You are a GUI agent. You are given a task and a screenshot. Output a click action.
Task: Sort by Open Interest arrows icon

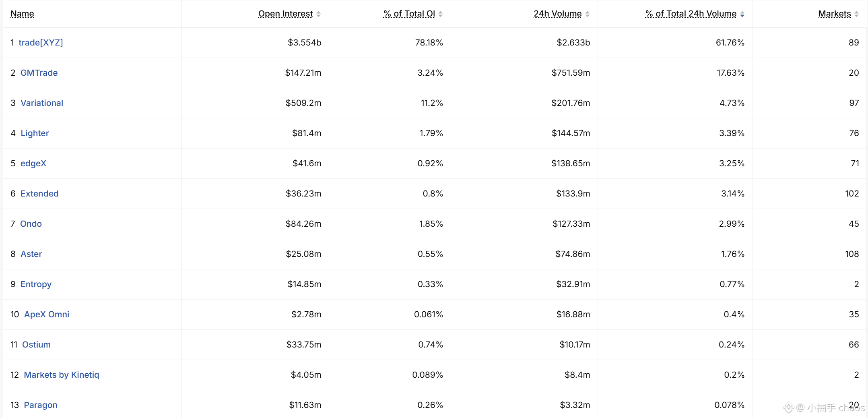(x=318, y=14)
